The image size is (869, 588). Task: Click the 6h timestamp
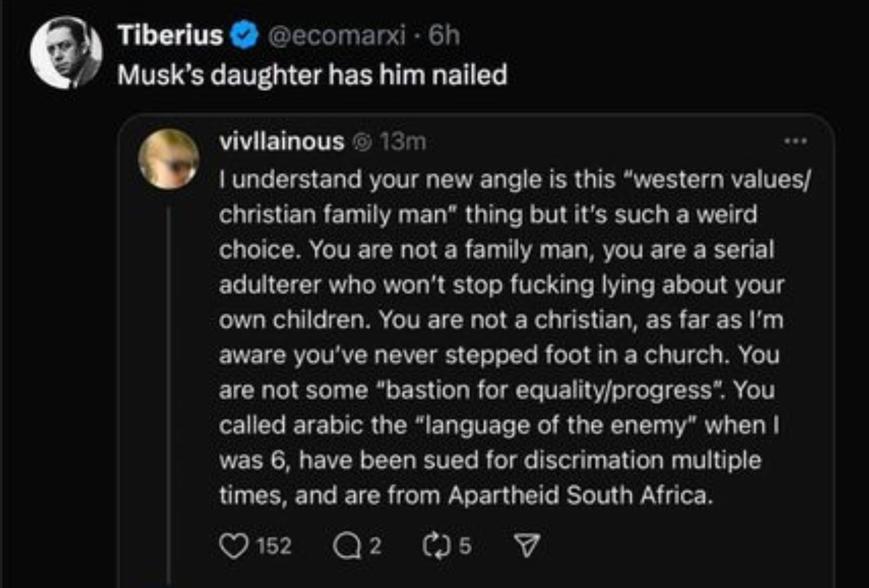tap(443, 34)
